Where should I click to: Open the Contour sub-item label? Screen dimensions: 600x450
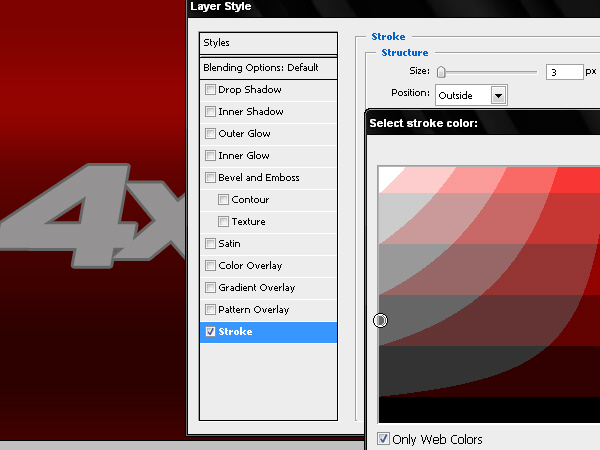click(x=250, y=199)
